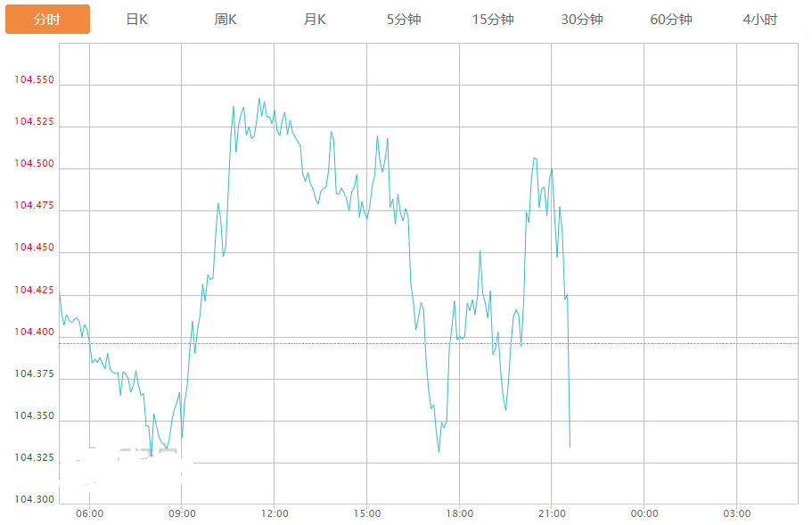Screen dimensions: 812x525
Task: Click the 104.550 price axis label
Action: click(x=34, y=80)
